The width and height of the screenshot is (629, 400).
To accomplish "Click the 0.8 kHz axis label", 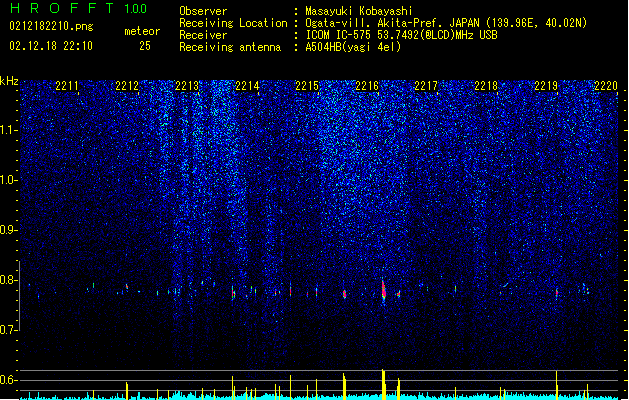I will [9, 280].
